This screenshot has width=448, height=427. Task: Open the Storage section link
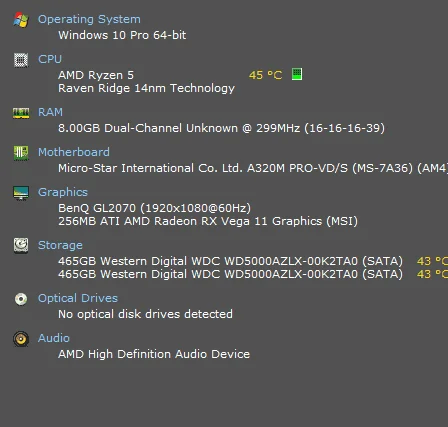60,245
